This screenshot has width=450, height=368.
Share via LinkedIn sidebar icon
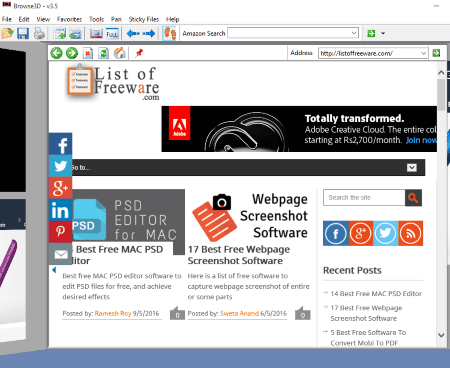coord(60,210)
